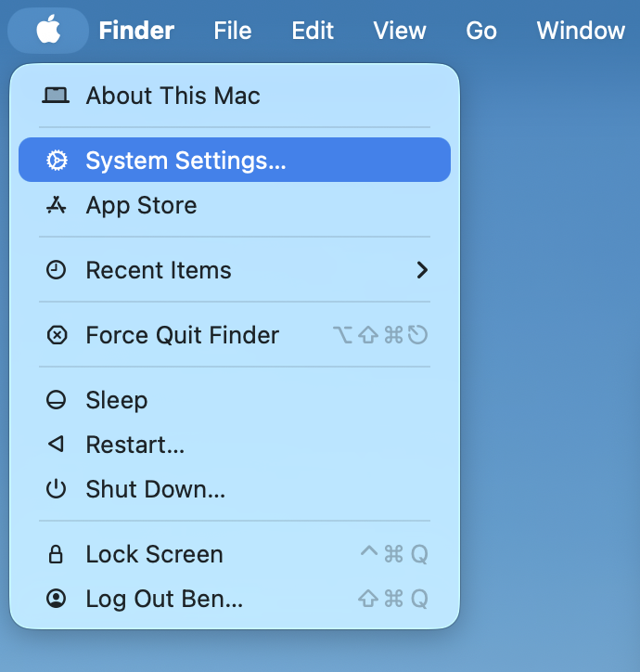640x672 pixels.
Task: Click the user icon beside Log Out Ben
Action: click(57, 599)
